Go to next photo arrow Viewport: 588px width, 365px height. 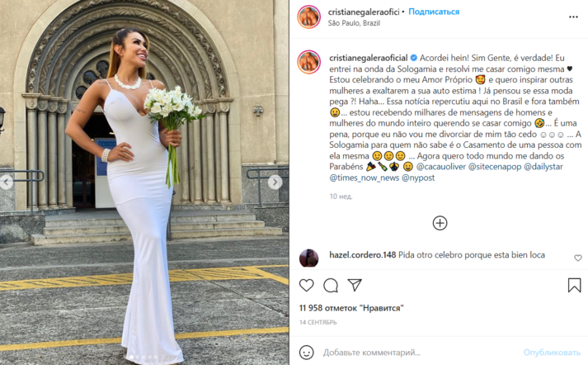275,182
